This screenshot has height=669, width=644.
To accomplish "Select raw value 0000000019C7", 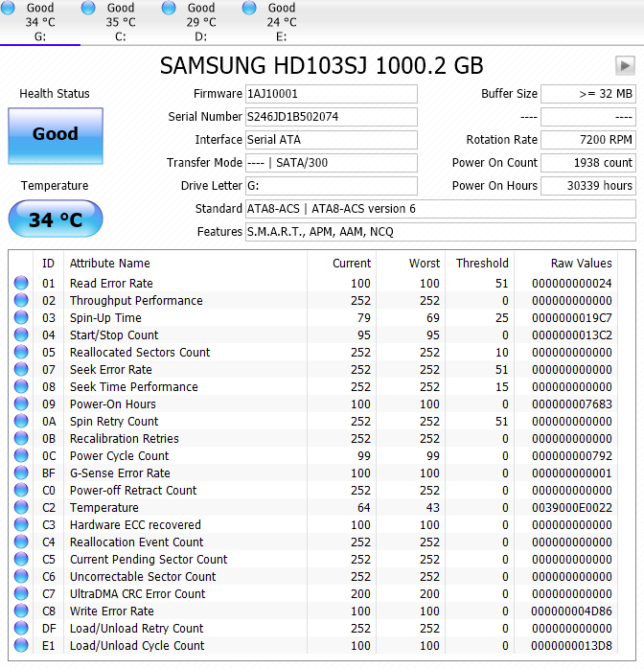I will pos(572,318).
